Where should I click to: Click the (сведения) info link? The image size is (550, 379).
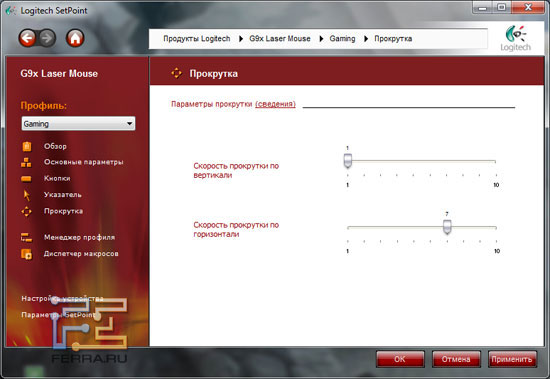tap(275, 104)
